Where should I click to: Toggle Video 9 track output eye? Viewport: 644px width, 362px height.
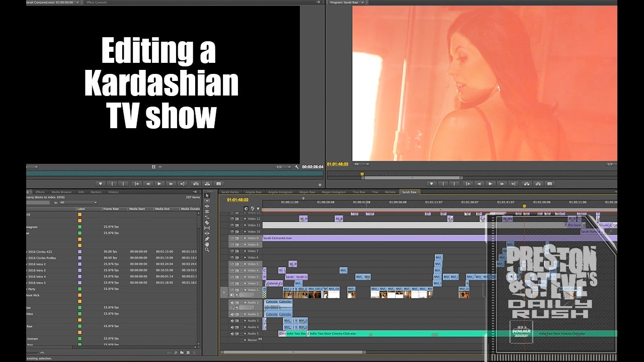(232, 238)
